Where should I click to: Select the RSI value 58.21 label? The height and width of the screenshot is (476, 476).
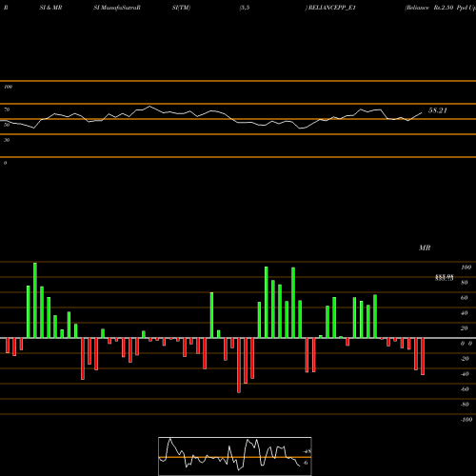[438, 110]
